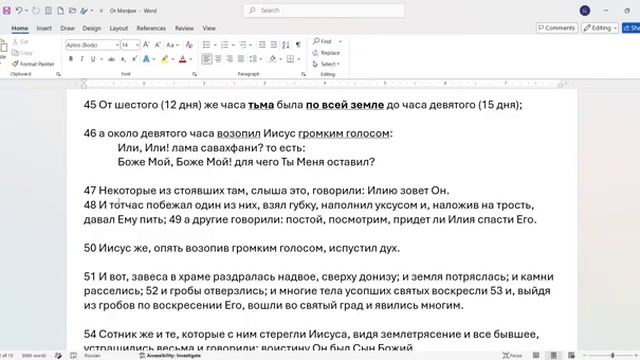Decrease the paragraph indent
640x360 pixels.
(x=262, y=44)
